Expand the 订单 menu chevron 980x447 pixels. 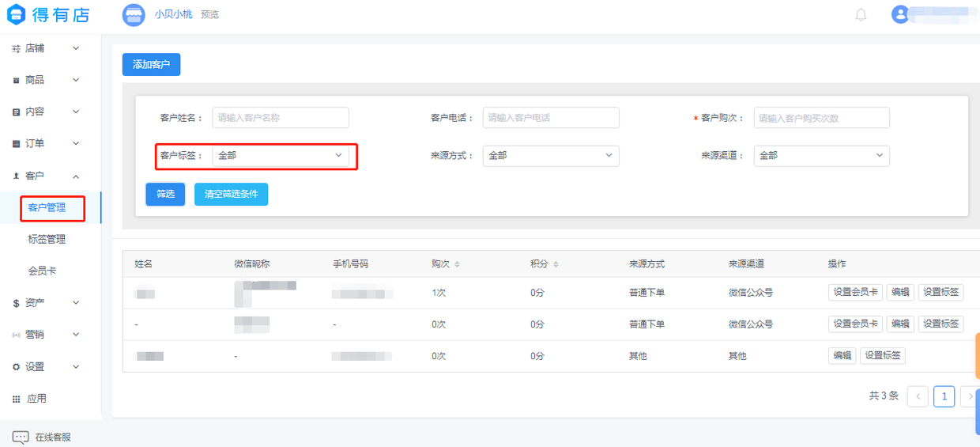pos(76,143)
